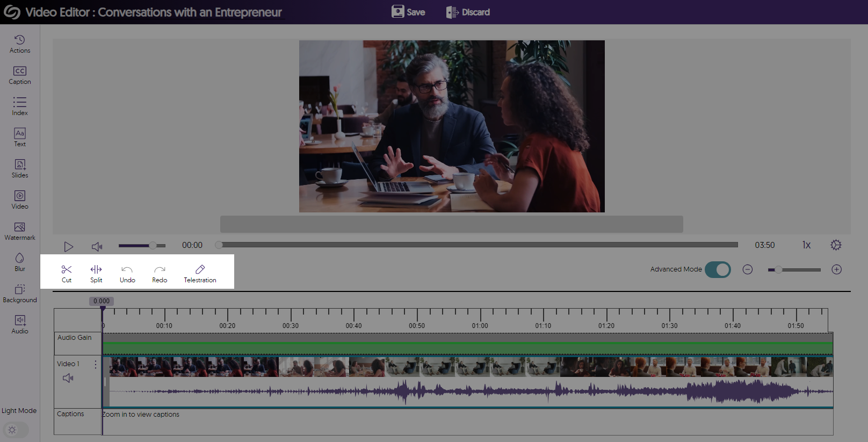Click the Cut scissors tool
Image resolution: width=868 pixels, height=442 pixels.
pos(67,274)
